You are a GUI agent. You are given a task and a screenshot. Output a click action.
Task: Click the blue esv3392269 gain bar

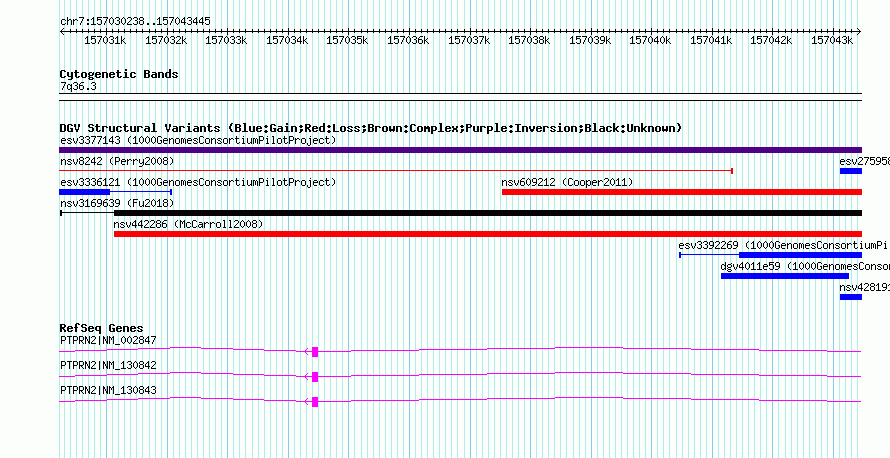800,255
